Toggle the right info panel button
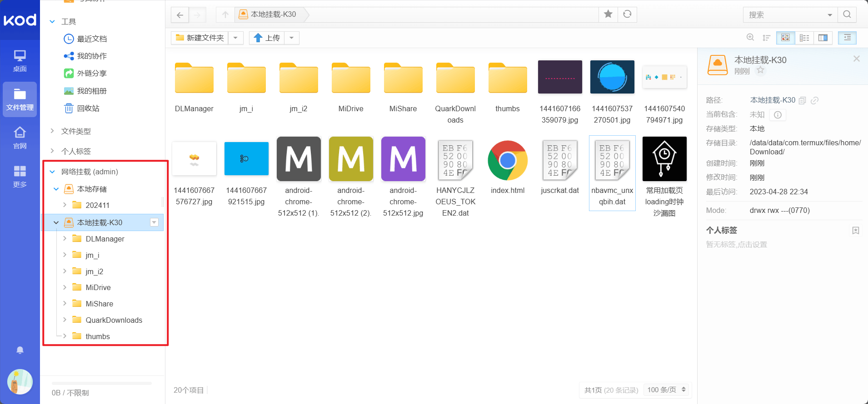This screenshot has width=868, height=404. [847, 38]
